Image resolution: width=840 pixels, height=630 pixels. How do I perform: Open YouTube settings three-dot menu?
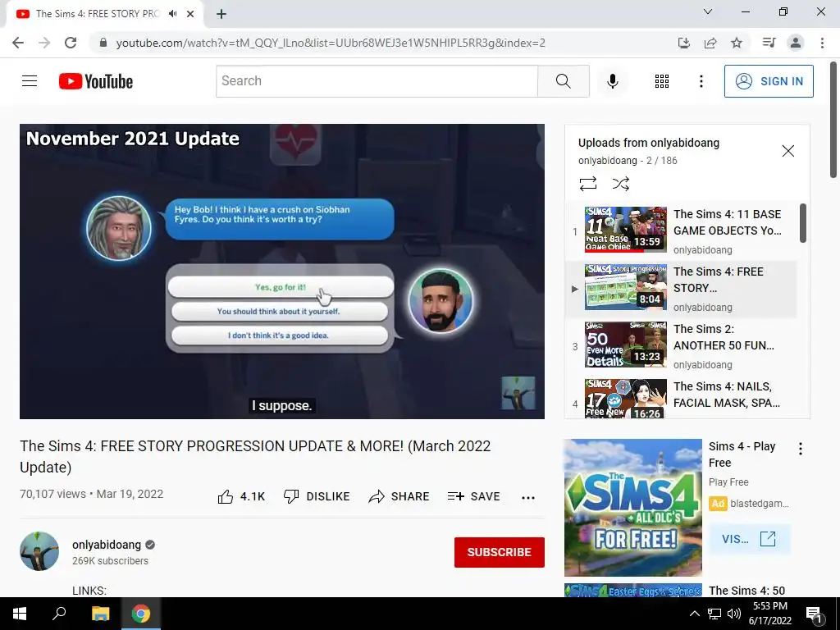pos(701,81)
